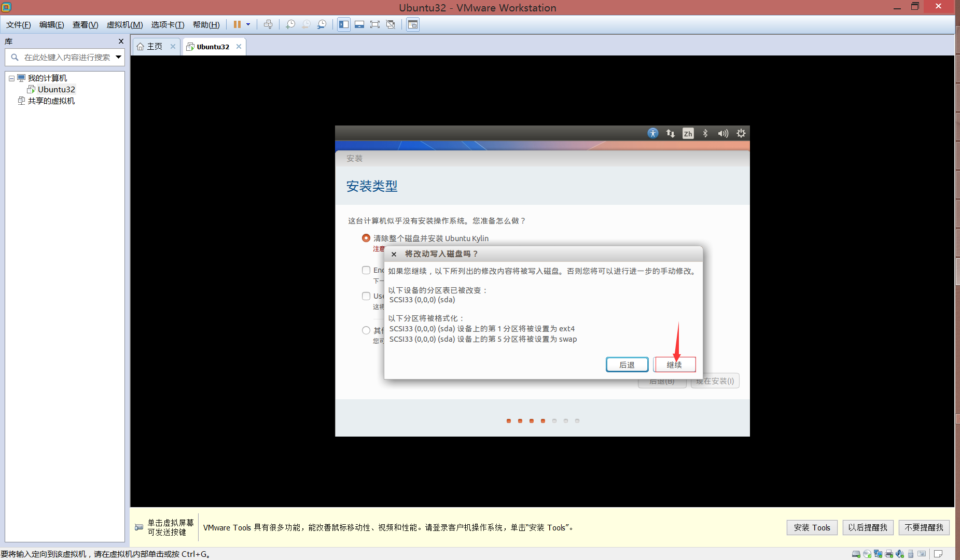The image size is (960, 560).
Task: Close the 主页 tab
Action: [173, 47]
